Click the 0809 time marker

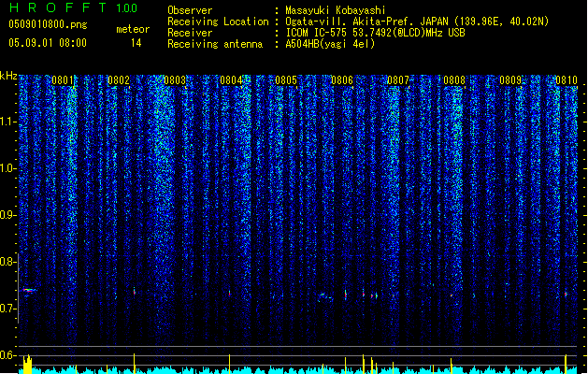coord(510,80)
